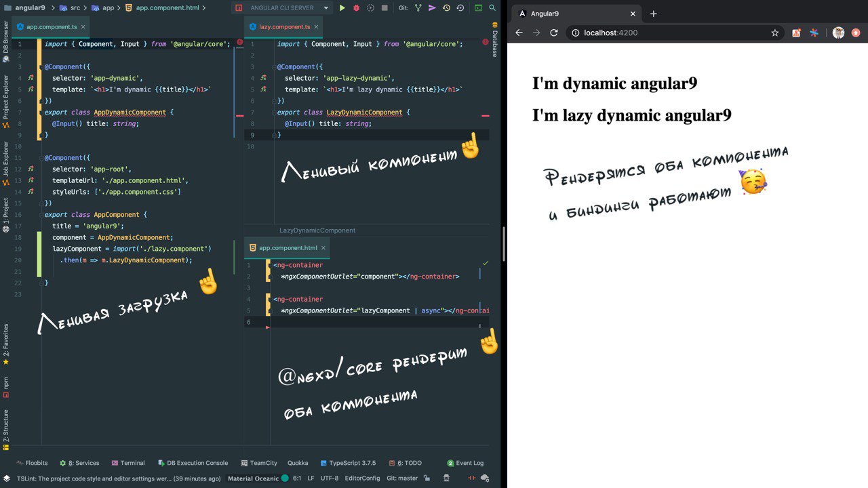Close the app.component.html editor tab
The height and width of the screenshot is (488, 868).
point(323,248)
